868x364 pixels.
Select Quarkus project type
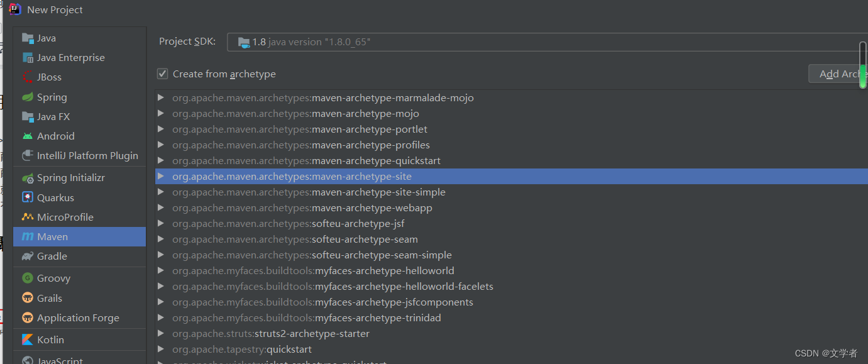point(80,197)
